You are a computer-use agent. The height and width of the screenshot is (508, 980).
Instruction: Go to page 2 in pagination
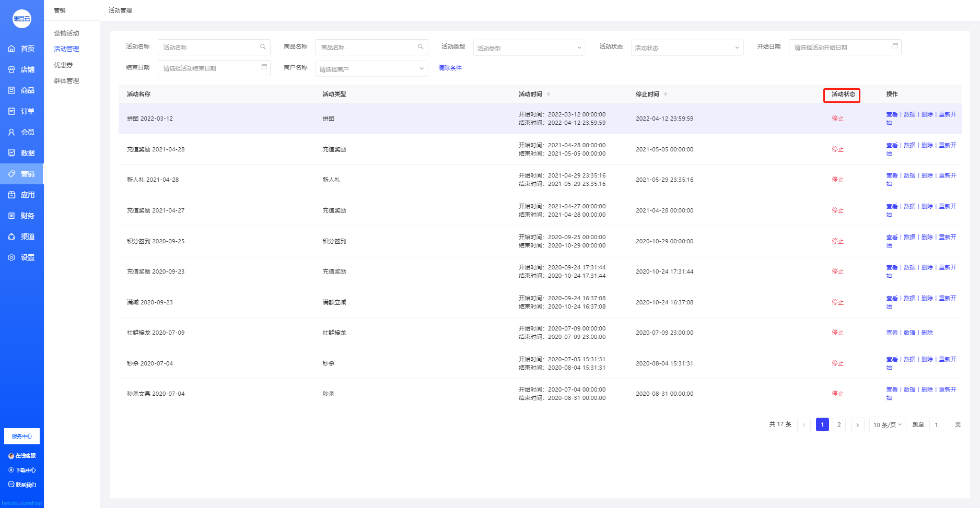click(x=839, y=424)
